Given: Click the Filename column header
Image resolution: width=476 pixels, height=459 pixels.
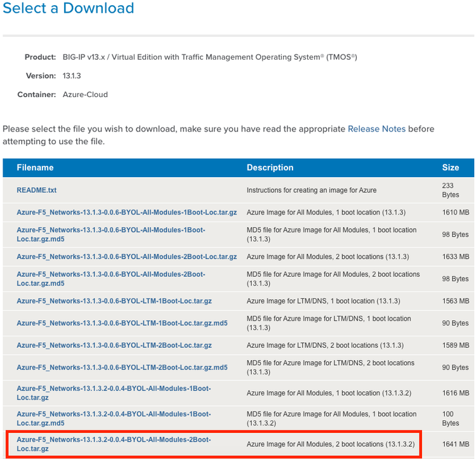Looking at the screenshot, I should click(x=35, y=168).
